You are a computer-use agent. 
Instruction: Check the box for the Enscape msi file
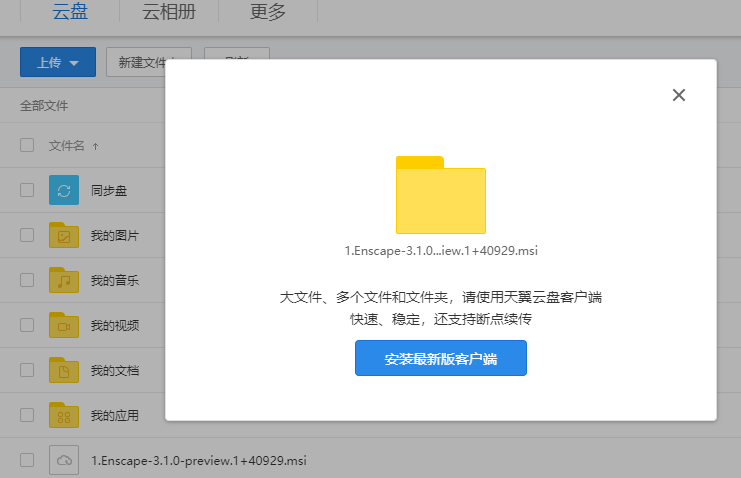point(27,460)
